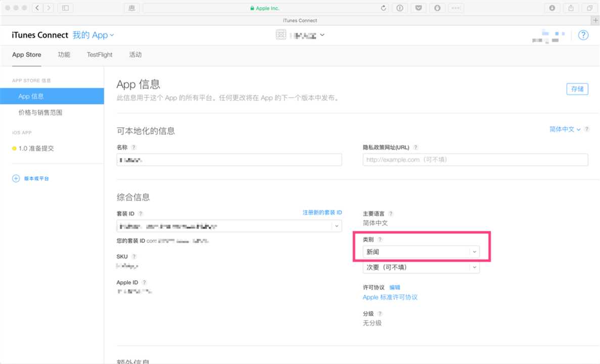600x364 pixels.
Task: Click into the privacy policy URL field
Action: click(475, 160)
